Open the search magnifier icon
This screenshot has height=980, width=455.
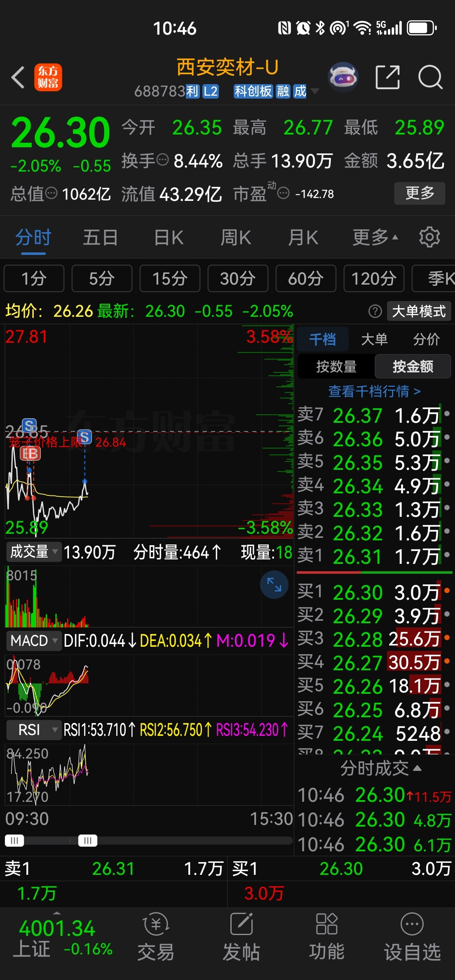(430, 77)
